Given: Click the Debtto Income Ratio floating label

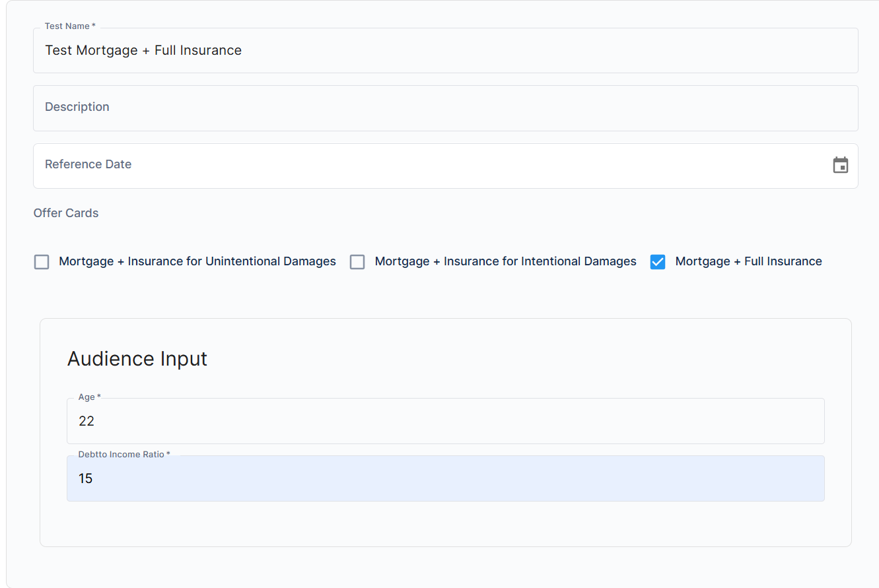Looking at the screenshot, I should tap(124, 454).
